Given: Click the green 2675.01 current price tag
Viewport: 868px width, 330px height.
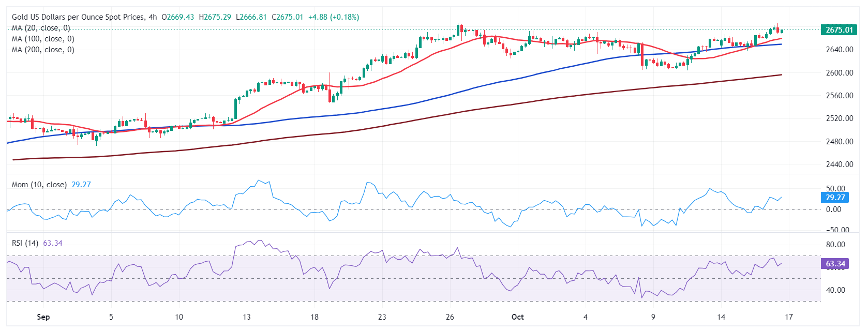Looking at the screenshot, I should point(839,30).
